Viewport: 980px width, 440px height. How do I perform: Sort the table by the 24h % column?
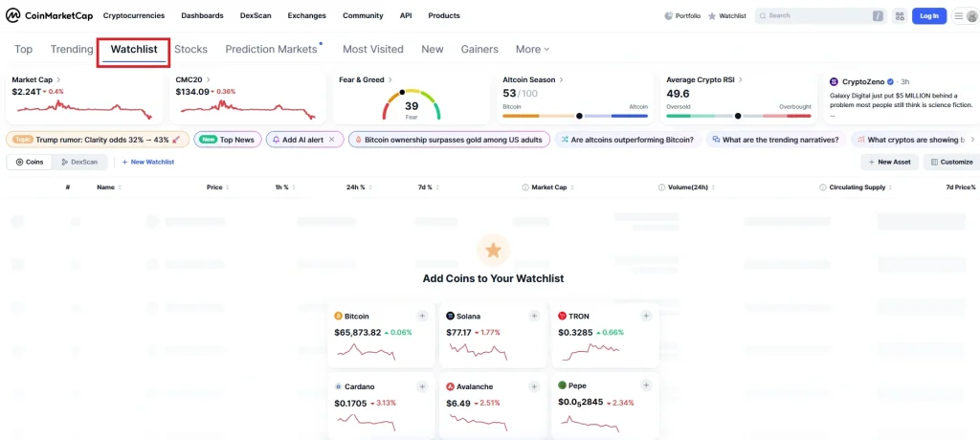point(359,187)
